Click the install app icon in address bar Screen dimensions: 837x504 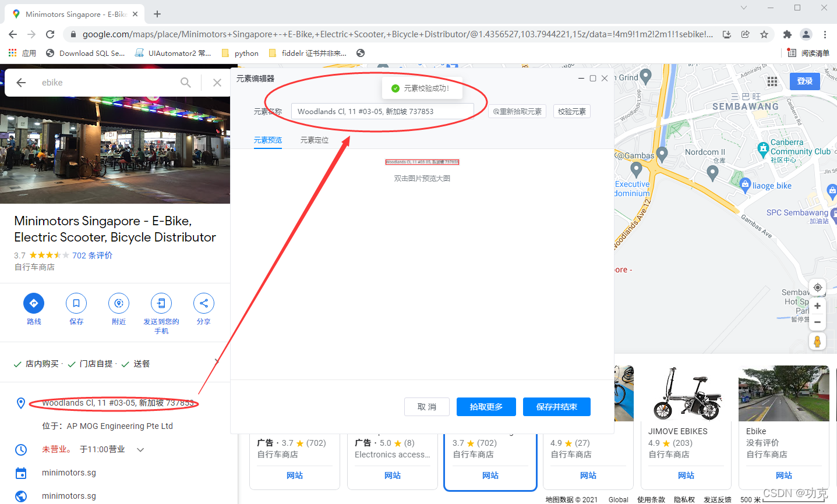[x=727, y=34]
